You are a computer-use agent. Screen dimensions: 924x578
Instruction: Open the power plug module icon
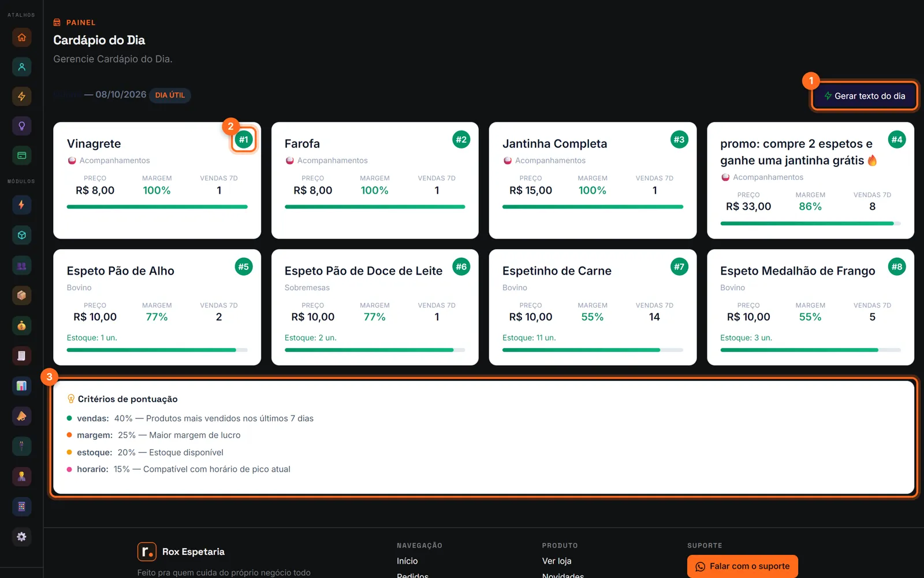tap(21, 446)
